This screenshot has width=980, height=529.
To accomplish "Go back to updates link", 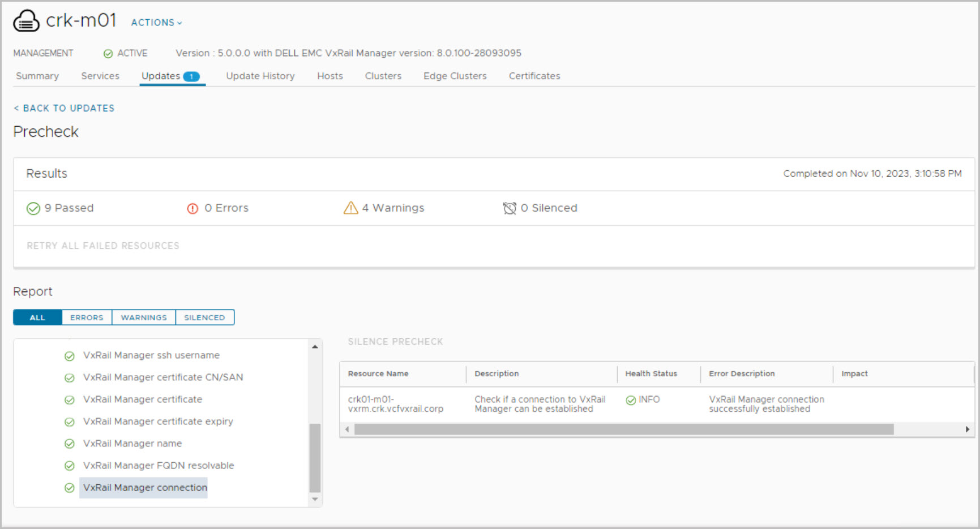I will coord(64,108).
